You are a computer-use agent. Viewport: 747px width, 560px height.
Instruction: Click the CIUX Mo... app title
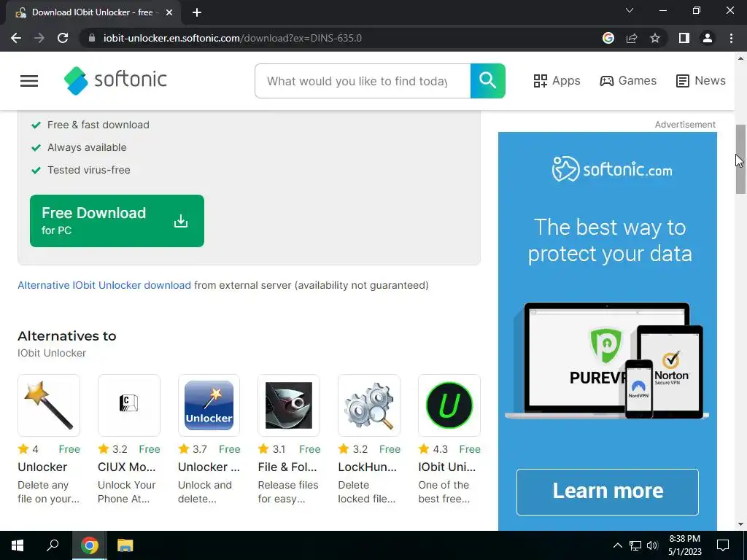pos(127,467)
